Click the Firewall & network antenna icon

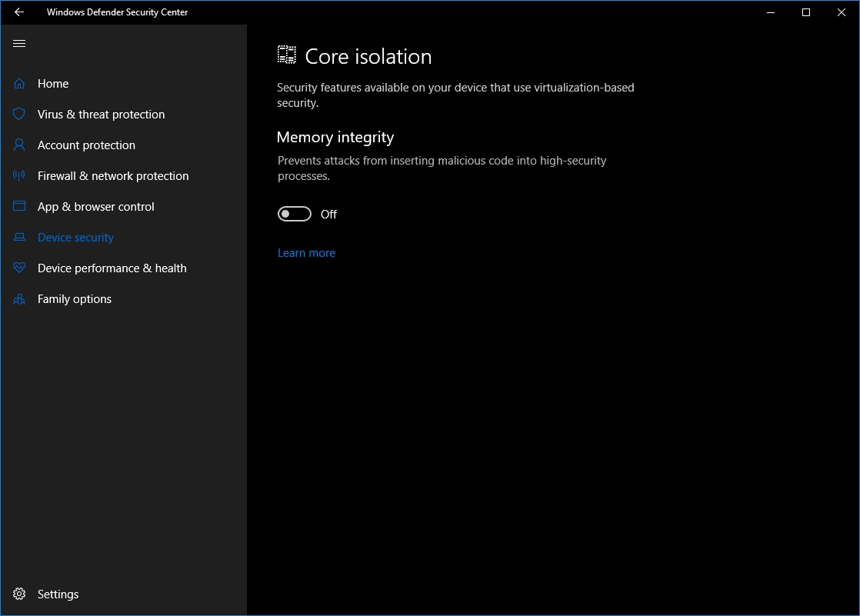(19, 176)
